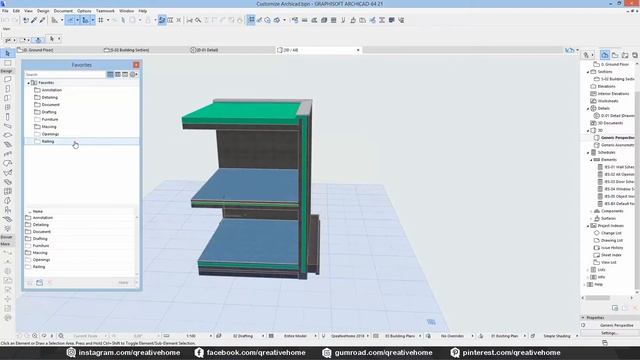This screenshot has height=360, width=640.
Task: Collapse the Properties section in Navigator
Action: coord(583,318)
